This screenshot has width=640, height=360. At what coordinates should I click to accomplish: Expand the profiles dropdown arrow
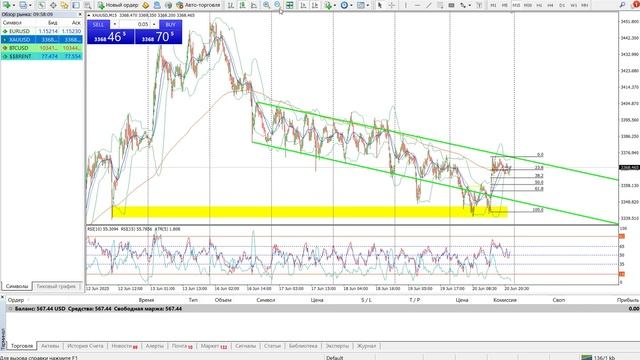pyautogui.click(x=30, y=5)
